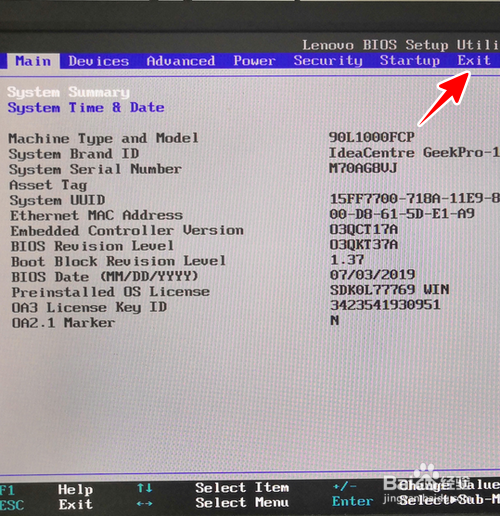Click the ESC key hint
Image resolution: width=500 pixels, height=516 pixels.
12,505
